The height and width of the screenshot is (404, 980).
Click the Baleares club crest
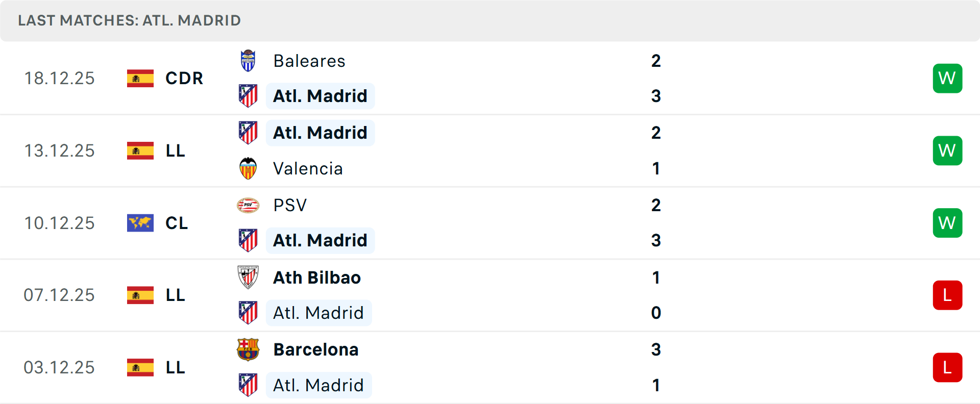(x=248, y=61)
